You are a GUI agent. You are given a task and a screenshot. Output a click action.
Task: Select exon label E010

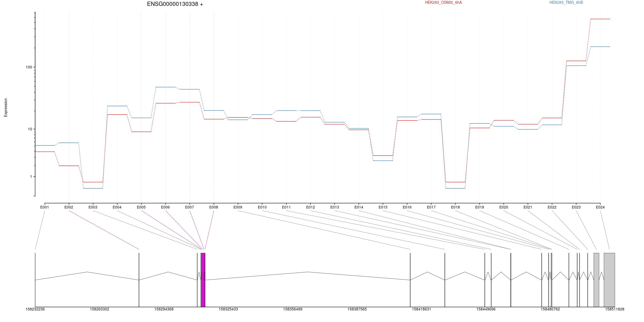click(x=262, y=207)
